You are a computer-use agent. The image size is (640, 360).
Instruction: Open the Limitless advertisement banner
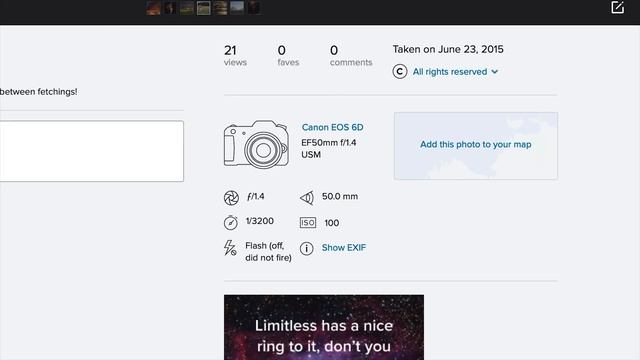tap(324, 327)
